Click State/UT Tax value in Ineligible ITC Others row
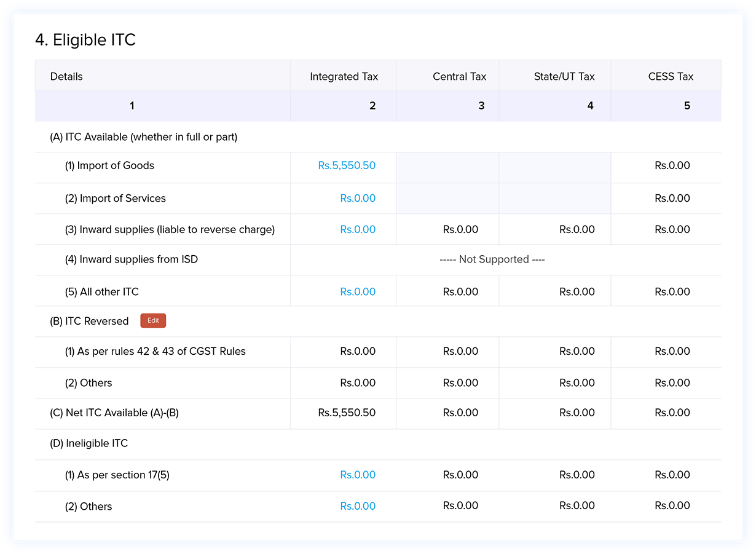This screenshot has width=756, height=554. [x=577, y=506]
